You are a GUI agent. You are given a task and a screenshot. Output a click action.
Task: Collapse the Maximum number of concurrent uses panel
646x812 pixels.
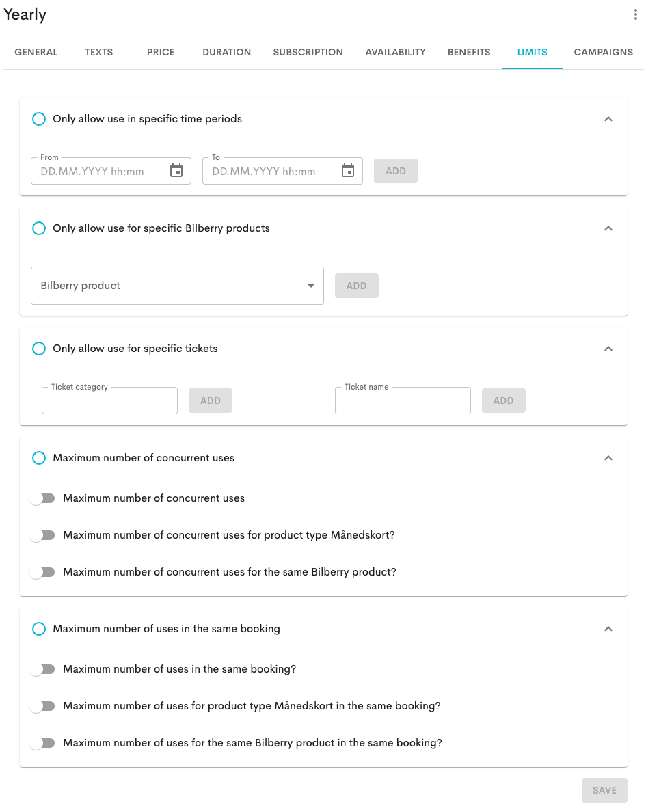pos(608,458)
